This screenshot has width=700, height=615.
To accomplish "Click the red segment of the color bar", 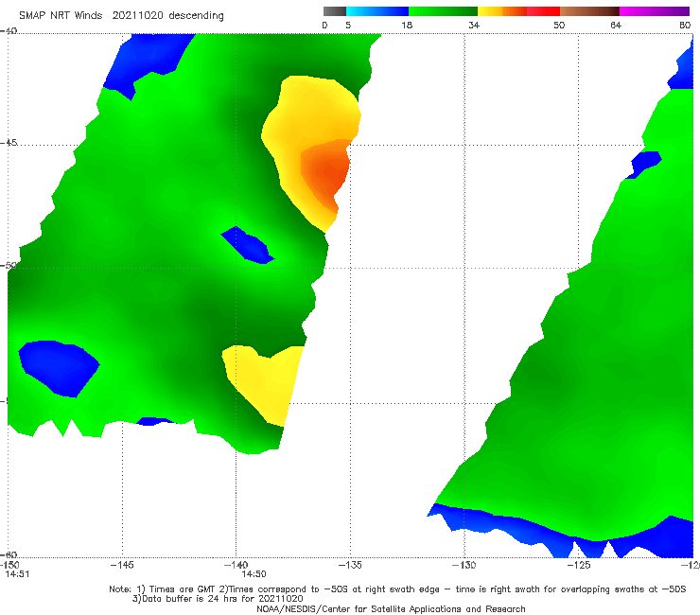I will click(x=543, y=11).
